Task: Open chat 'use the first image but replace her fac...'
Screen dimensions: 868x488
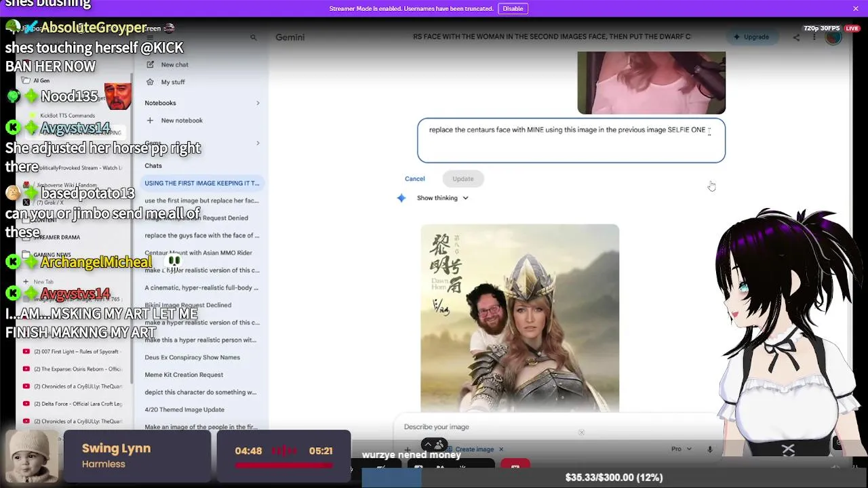Action: (201, 201)
